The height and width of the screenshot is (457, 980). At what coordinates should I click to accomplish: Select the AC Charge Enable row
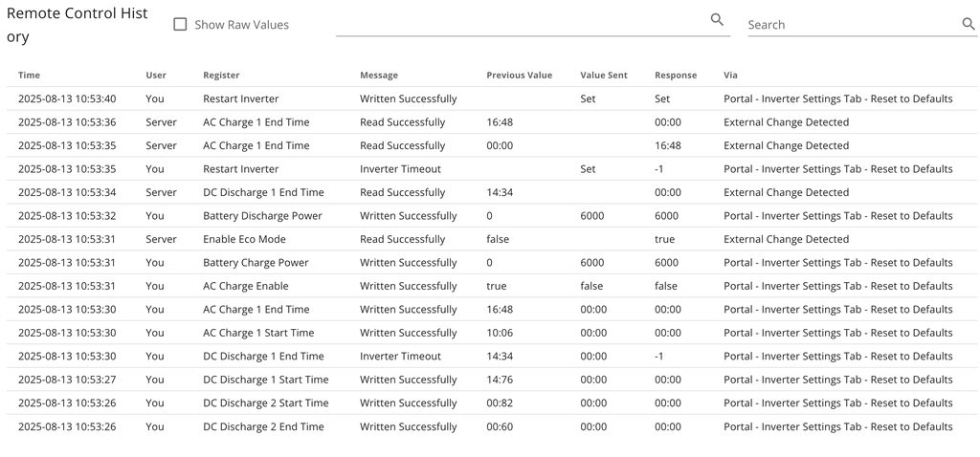(x=245, y=286)
